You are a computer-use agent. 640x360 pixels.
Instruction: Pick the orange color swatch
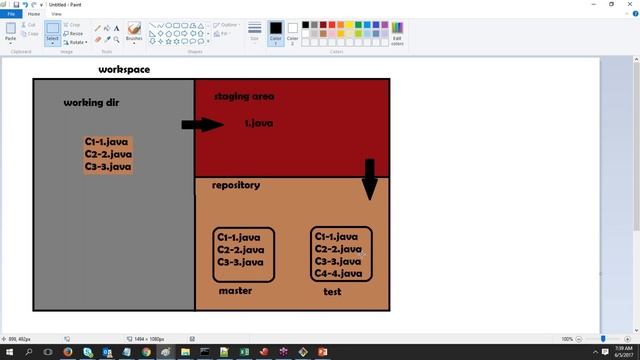[x=341, y=25]
